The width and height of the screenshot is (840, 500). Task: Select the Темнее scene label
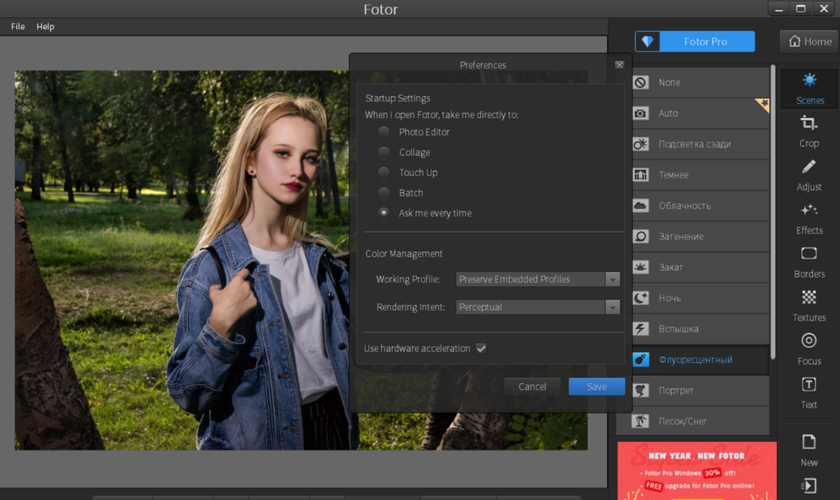pyautogui.click(x=673, y=175)
